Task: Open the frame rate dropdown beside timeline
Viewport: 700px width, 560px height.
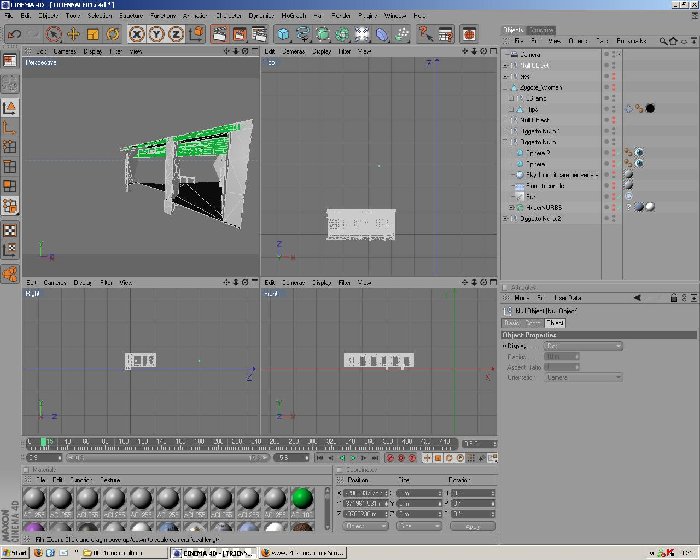Action: [x=479, y=443]
